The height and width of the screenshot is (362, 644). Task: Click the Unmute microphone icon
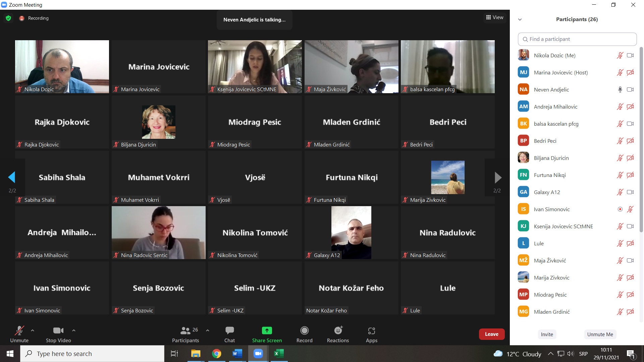(19, 330)
